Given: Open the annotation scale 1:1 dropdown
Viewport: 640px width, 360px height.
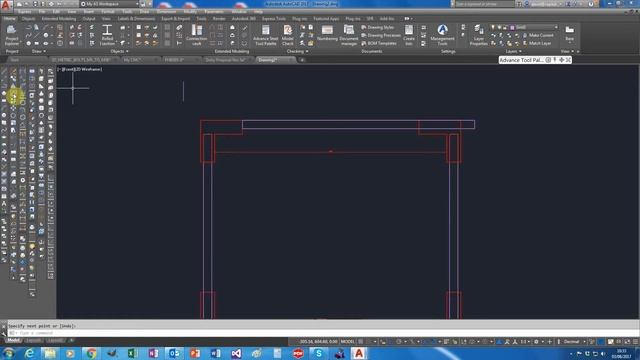Looking at the screenshot, I should (x=525, y=342).
